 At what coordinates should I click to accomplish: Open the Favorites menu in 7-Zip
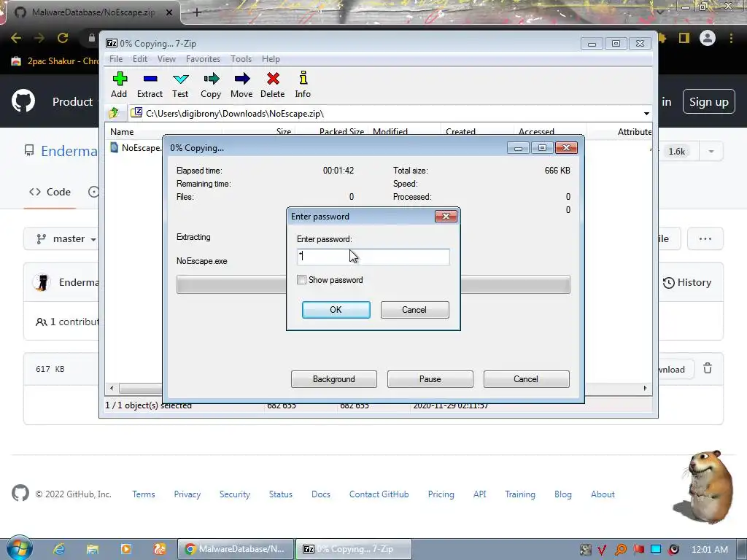point(203,58)
